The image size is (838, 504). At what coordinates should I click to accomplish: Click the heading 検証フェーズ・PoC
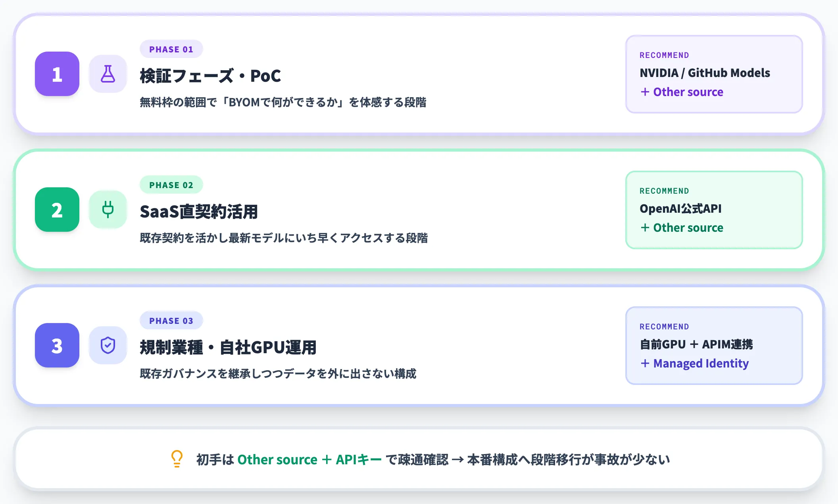(x=210, y=76)
